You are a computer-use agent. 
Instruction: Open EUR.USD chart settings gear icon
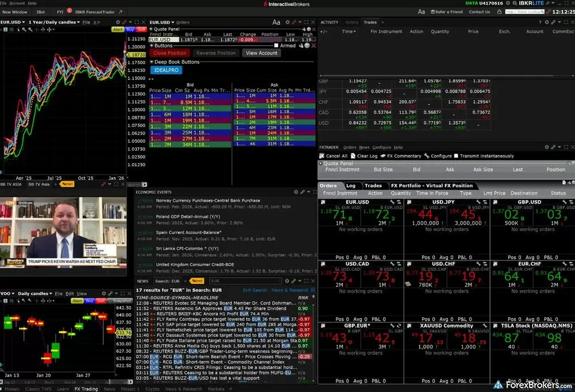click(x=118, y=22)
